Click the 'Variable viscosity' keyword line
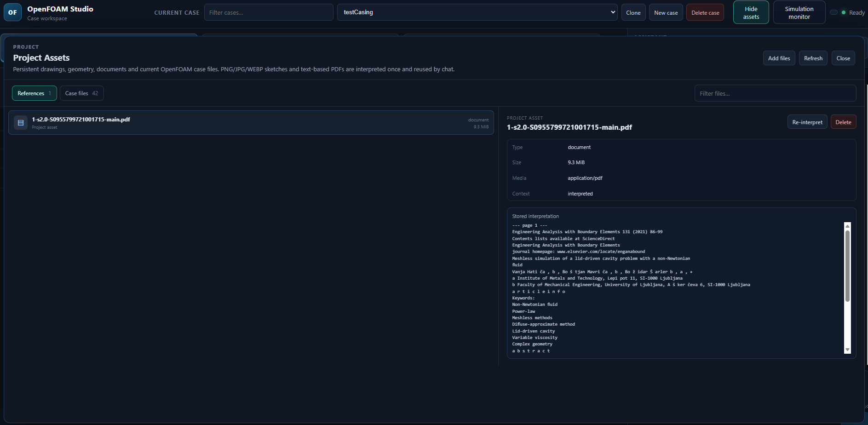The height and width of the screenshot is (425, 868). click(x=535, y=338)
